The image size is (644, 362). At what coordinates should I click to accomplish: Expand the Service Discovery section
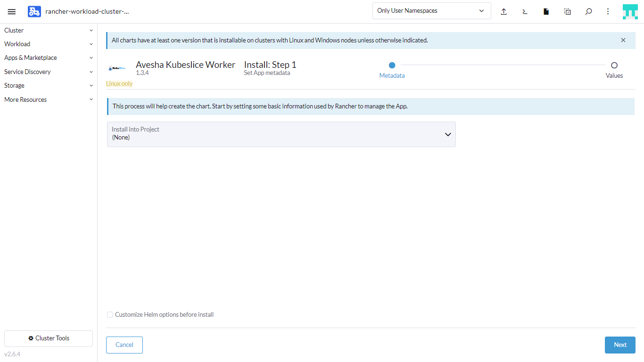[x=49, y=72]
